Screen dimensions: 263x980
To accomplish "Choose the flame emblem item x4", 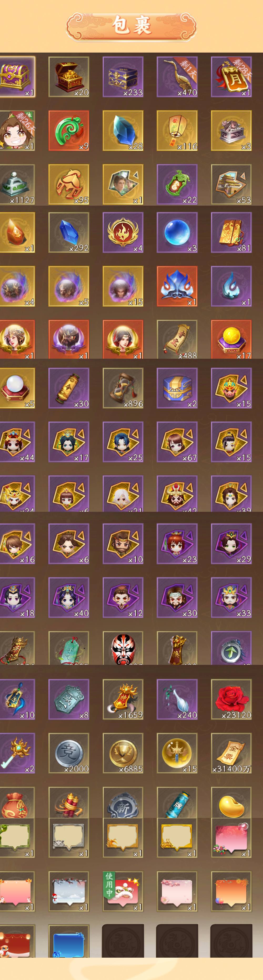I will (x=123, y=232).
